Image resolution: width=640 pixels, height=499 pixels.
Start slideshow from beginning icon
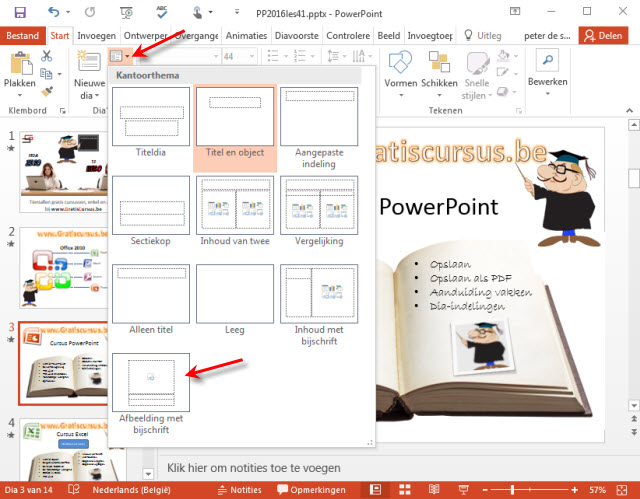pos(127,13)
